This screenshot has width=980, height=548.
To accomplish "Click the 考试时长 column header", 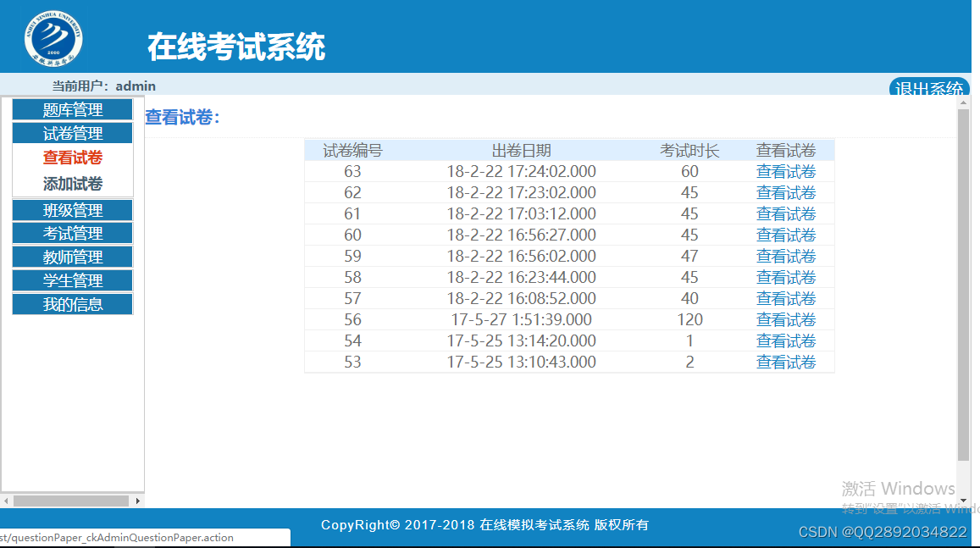I will (689, 149).
